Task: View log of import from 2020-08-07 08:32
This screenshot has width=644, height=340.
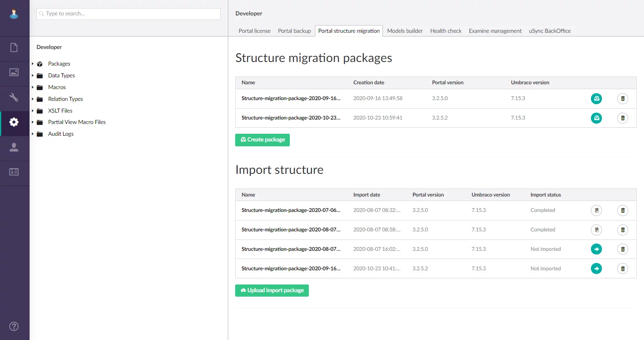Action: pyautogui.click(x=596, y=210)
